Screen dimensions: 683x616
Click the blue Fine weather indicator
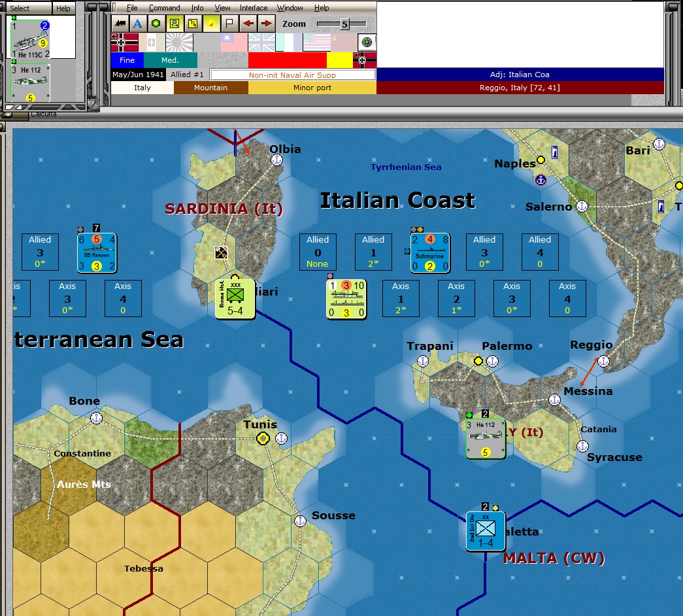[x=127, y=60]
